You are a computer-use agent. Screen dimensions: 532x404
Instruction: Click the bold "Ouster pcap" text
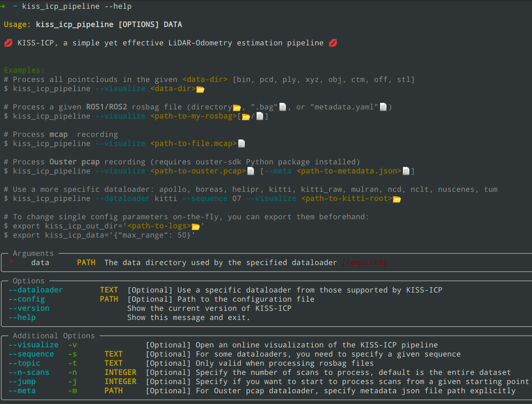tap(74, 162)
